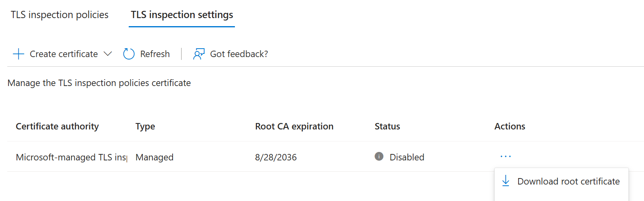Open the row actions ellipsis menu
The image size is (644, 201).
(x=506, y=156)
